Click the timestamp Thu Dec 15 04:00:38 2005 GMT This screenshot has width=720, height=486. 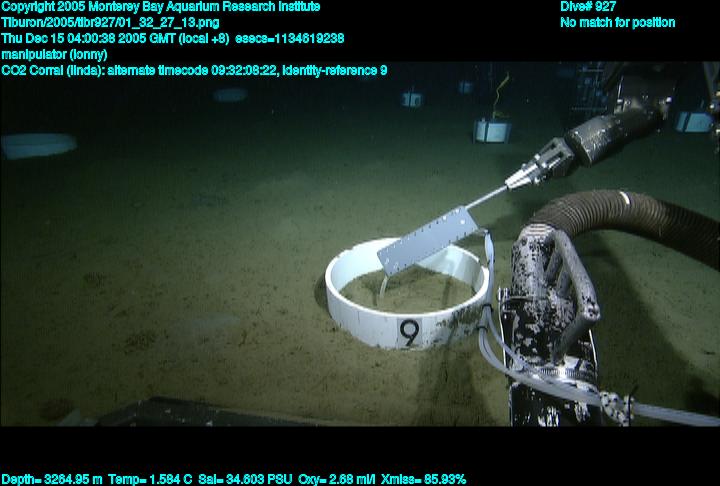(90, 39)
